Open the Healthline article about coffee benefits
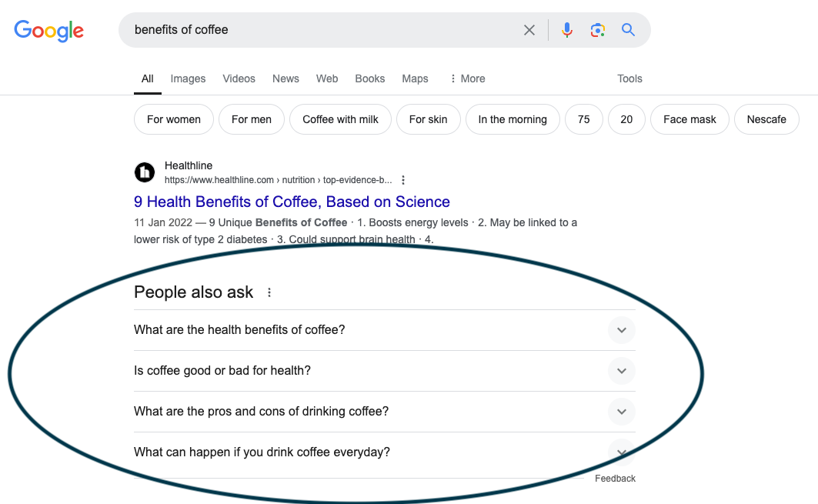 (x=292, y=202)
